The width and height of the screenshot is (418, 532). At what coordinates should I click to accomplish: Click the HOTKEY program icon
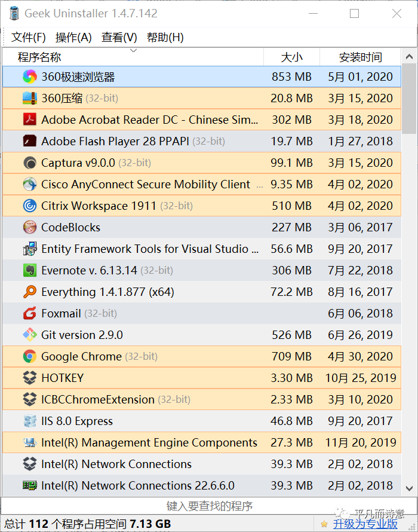(x=30, y=378)
